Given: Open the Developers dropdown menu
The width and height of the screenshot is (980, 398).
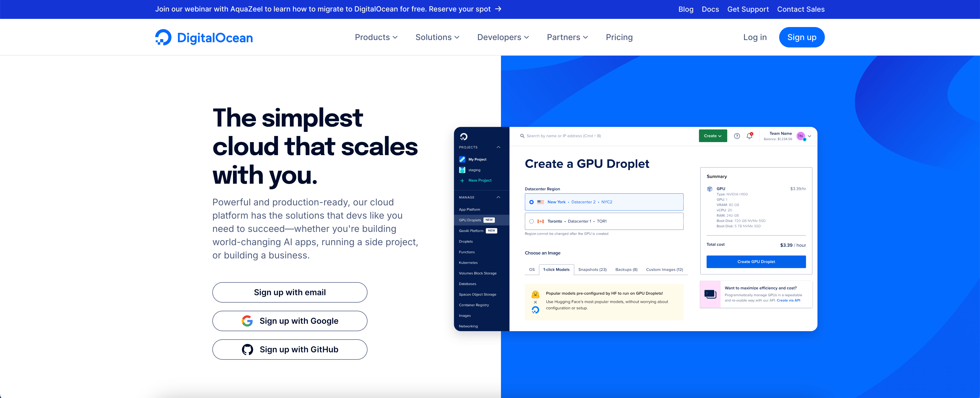Looking at the screenshot, I should point(503,37).
